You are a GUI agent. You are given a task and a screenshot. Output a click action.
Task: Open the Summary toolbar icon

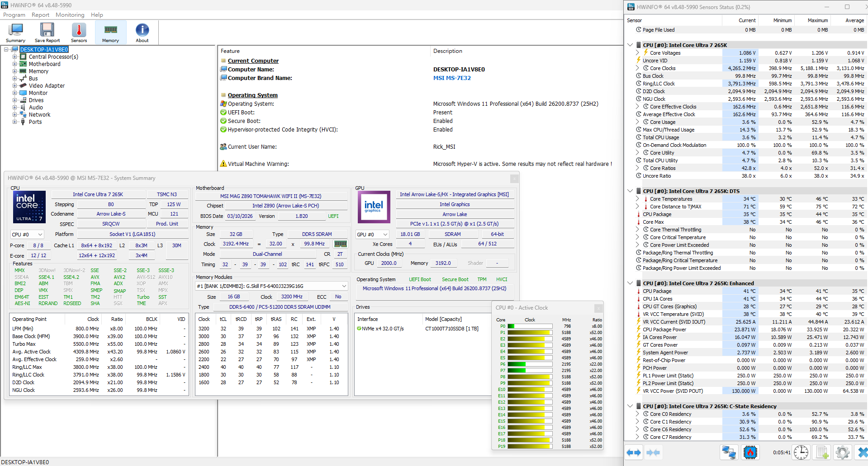16,33
